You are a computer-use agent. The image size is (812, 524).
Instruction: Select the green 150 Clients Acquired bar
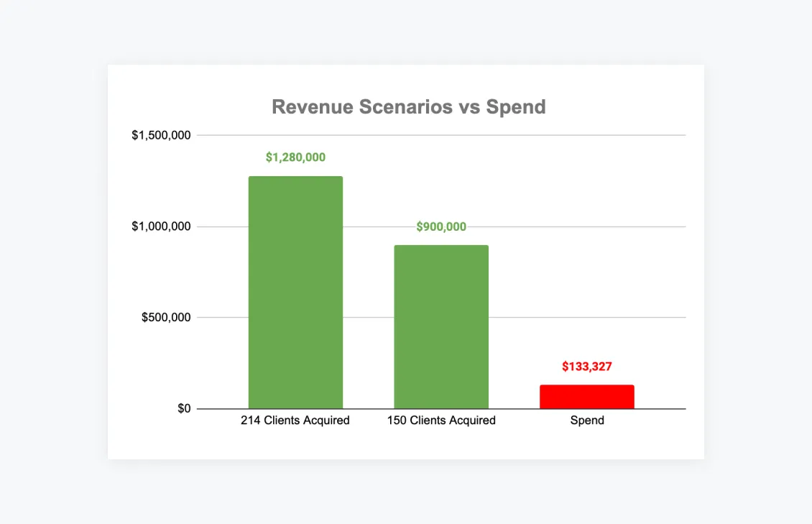(440, 327)
